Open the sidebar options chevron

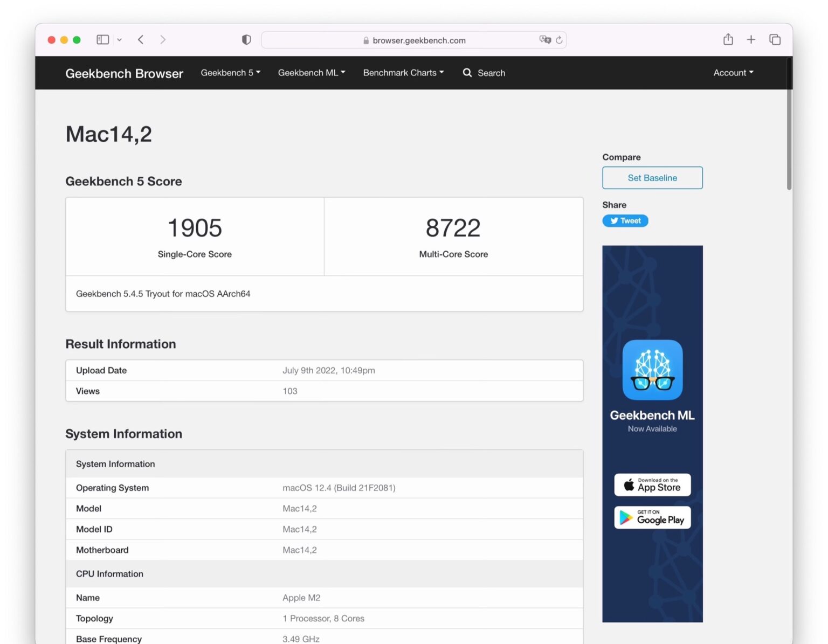click(x=120, y=40)
